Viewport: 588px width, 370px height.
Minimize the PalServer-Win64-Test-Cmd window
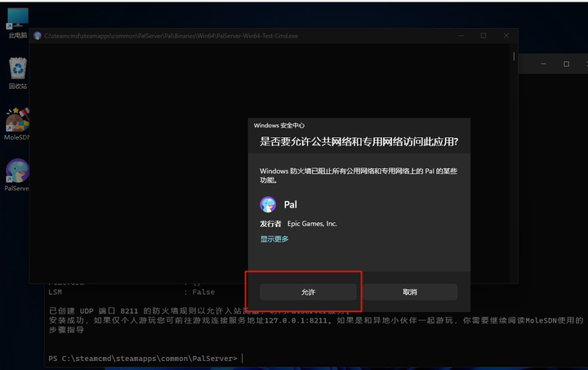pos(461,36)
